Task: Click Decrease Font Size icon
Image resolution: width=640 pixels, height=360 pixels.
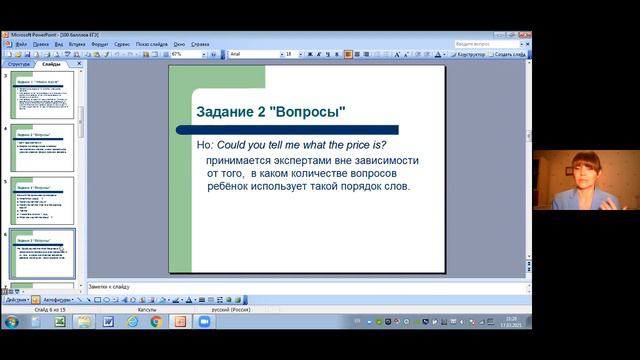Action: [x=406, y=54]
